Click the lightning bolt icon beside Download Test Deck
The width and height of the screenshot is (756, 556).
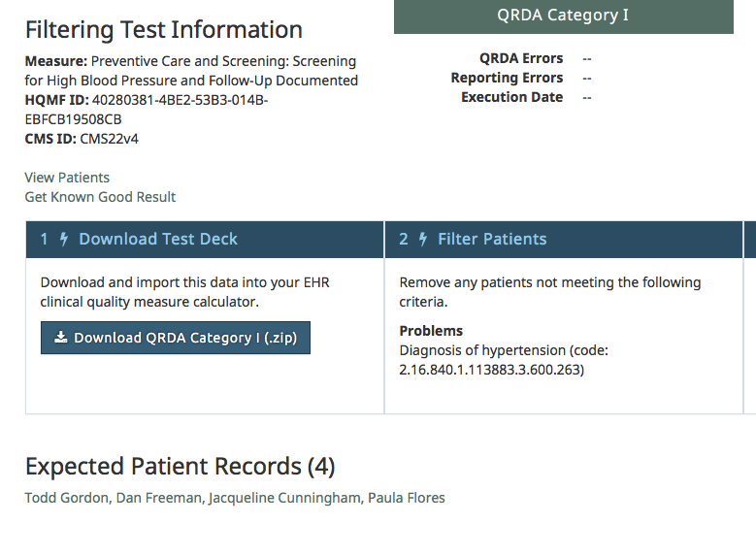[64, 239]
